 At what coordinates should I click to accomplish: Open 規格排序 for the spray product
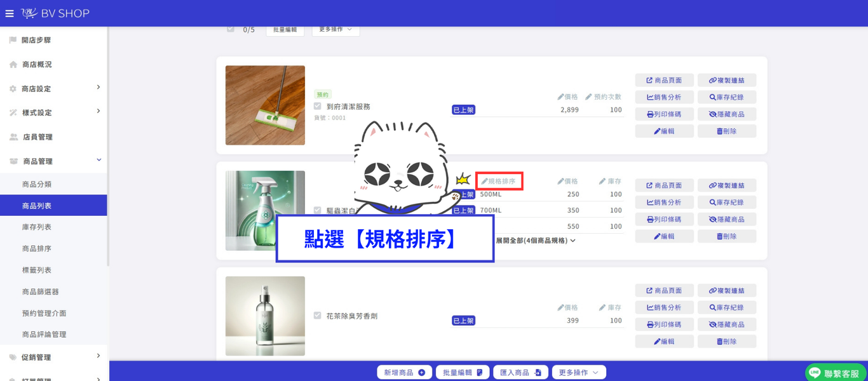click(499, 181)
